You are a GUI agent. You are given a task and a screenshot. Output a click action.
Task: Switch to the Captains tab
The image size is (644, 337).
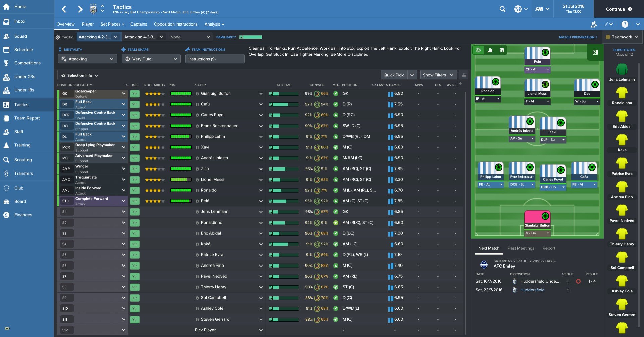click(x=139, y=24)
